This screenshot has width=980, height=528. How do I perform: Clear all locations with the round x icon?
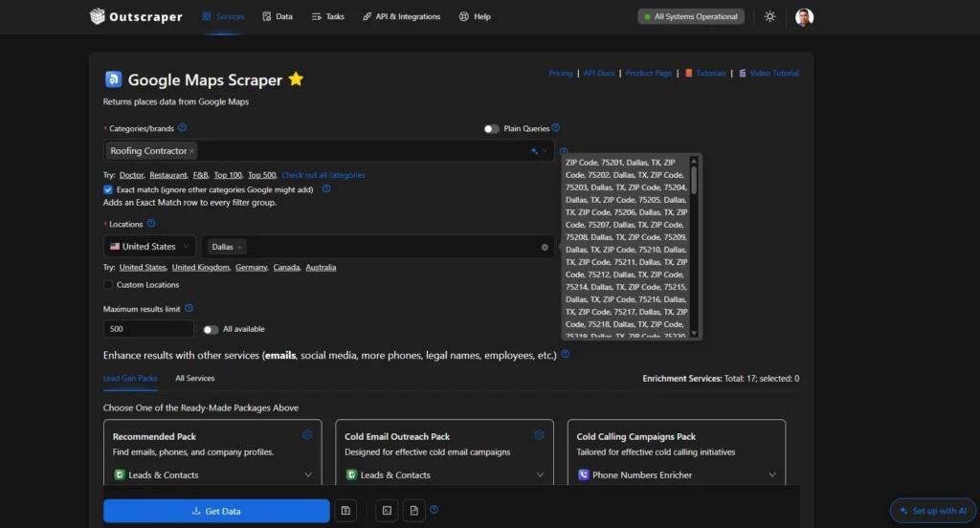(x=545, y=248)
